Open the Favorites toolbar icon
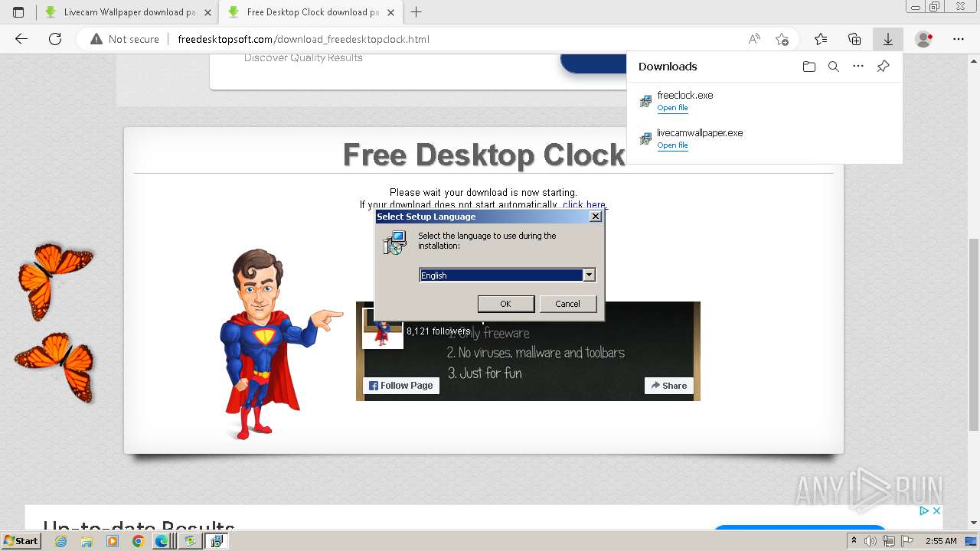This screenshot has width=980, height=551. click(x=821, y=39)
